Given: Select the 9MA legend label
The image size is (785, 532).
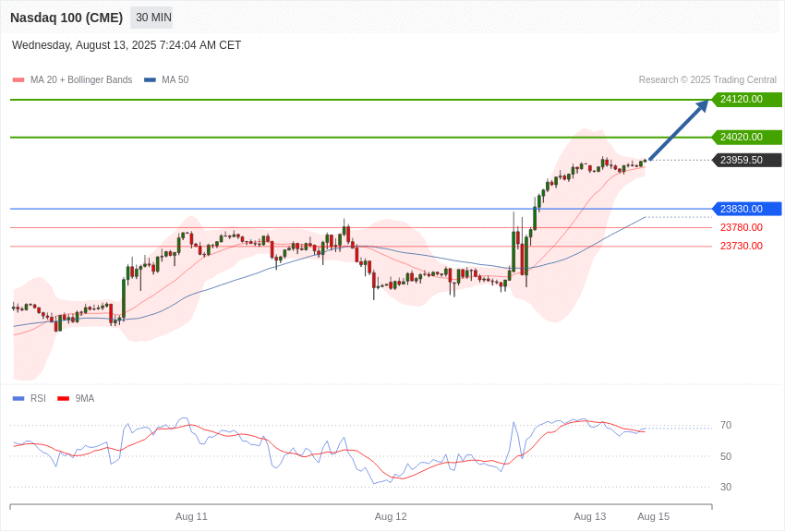Looking at the screenshot, I should pos(85,399).
